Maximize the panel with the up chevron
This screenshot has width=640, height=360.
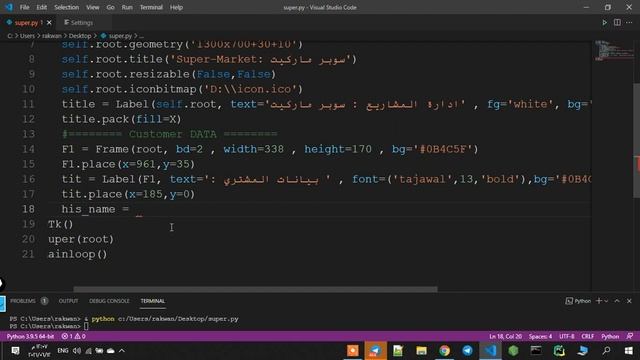click(x=617, y=301)
